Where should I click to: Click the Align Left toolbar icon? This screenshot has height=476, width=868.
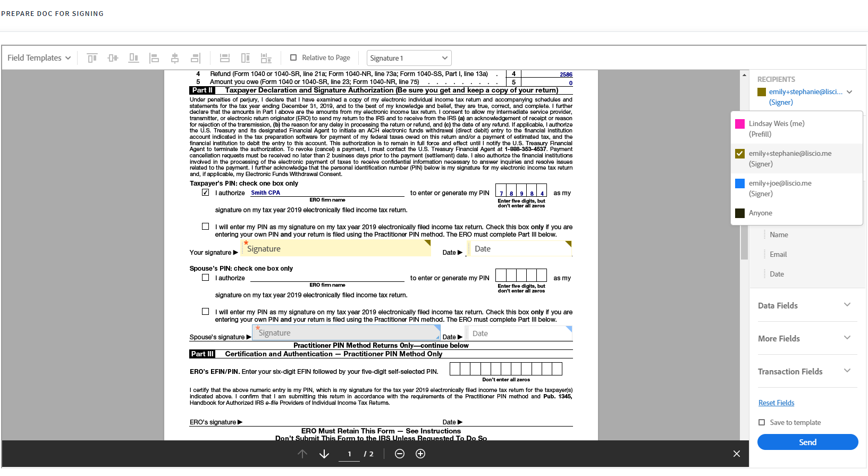click(x=154, y=58)
